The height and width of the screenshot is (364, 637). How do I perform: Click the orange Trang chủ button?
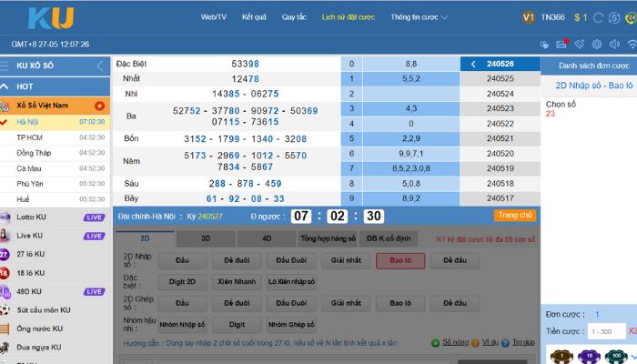coord(515,216)
